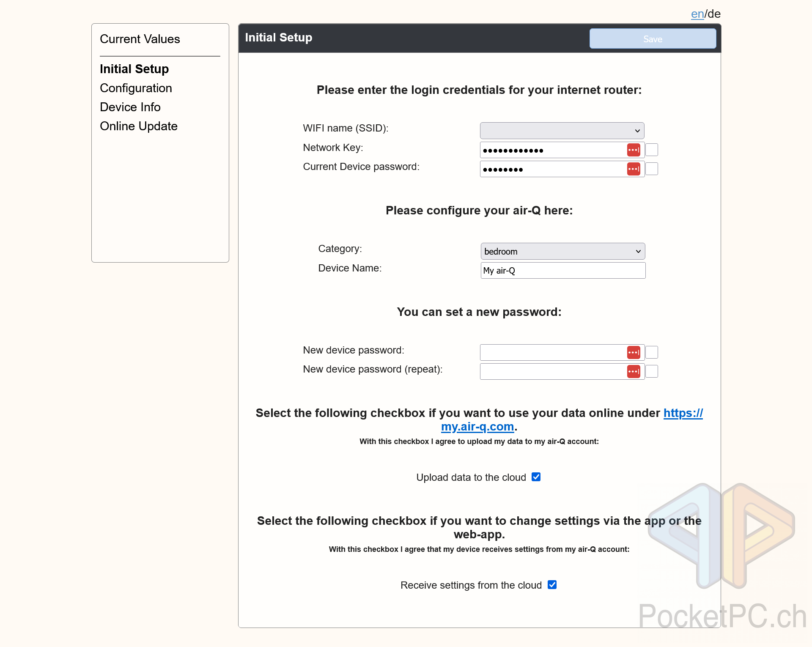Select Initial Setup in sidebar

134,69
